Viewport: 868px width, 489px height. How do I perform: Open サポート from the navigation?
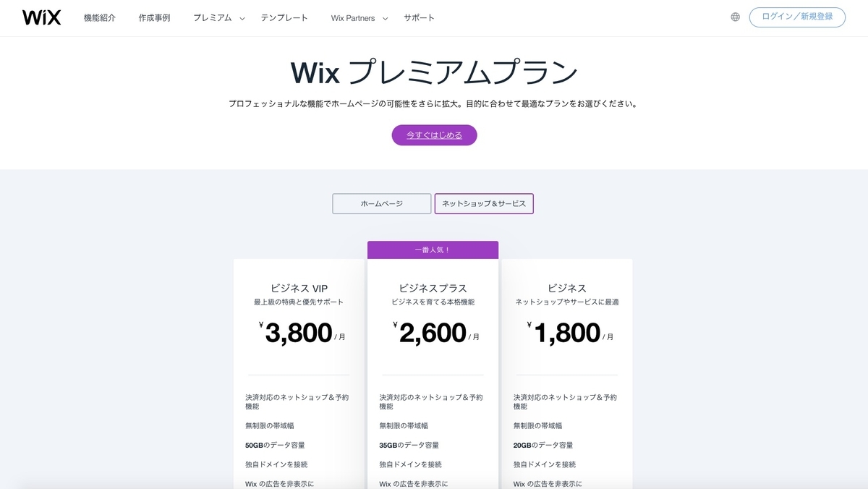(x=420, y=17)
